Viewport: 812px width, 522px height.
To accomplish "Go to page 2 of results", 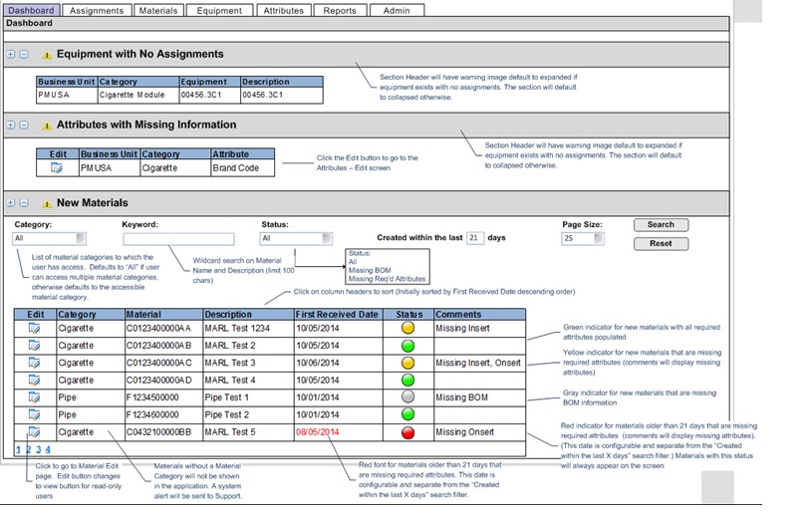I will pyautogui.click(x=28, y=450).
